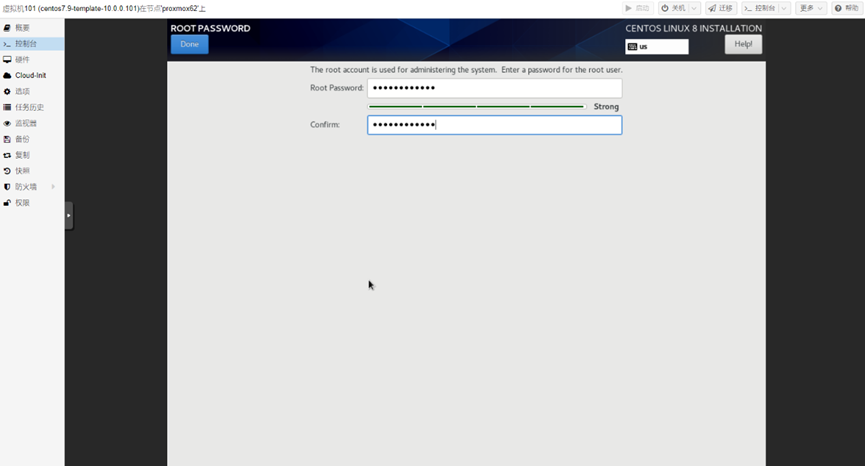Image resolution: width=865 pixels, height=466 pixels.
Task: Open the 监视器 monitor with eye icon
Action: (32, 124)
